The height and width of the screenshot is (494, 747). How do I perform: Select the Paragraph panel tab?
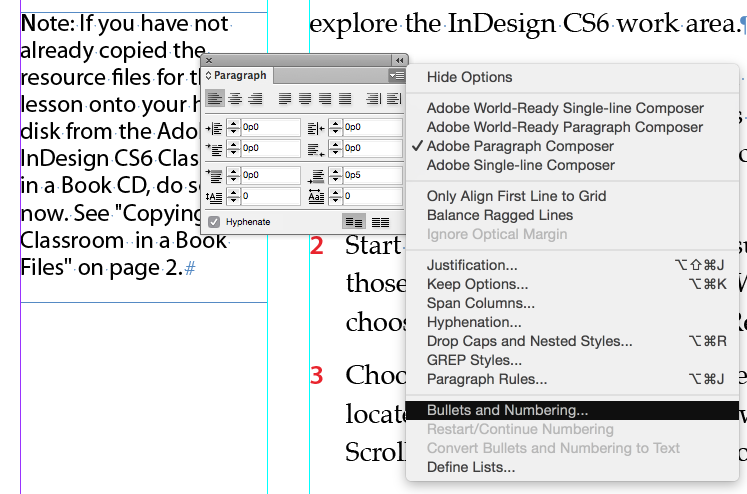tap(237, 75)
